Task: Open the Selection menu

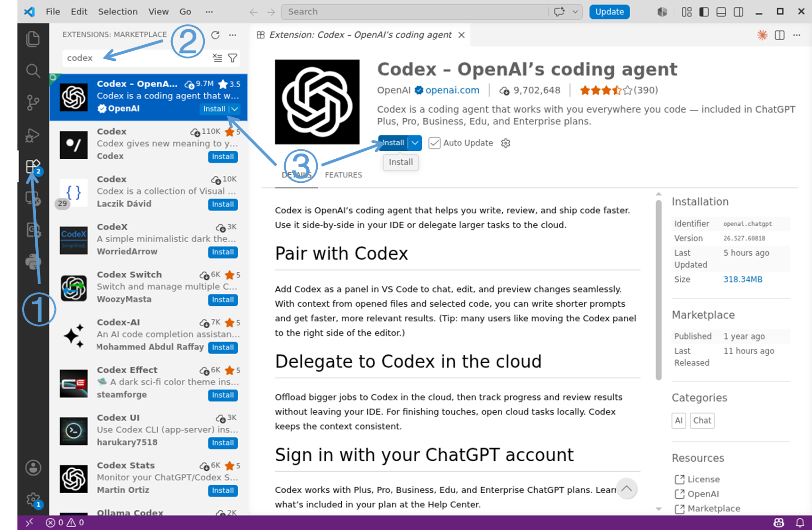Action: 118,12
